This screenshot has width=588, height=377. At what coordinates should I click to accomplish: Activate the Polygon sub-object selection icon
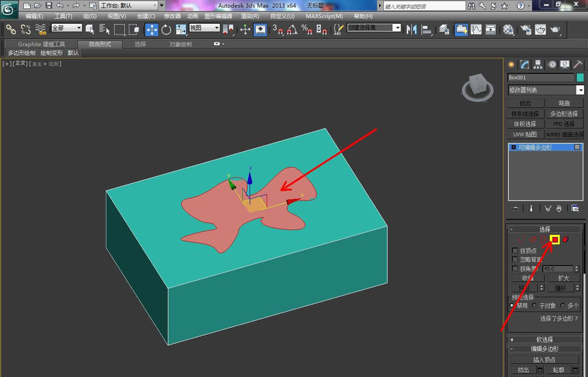click(554, 239)
